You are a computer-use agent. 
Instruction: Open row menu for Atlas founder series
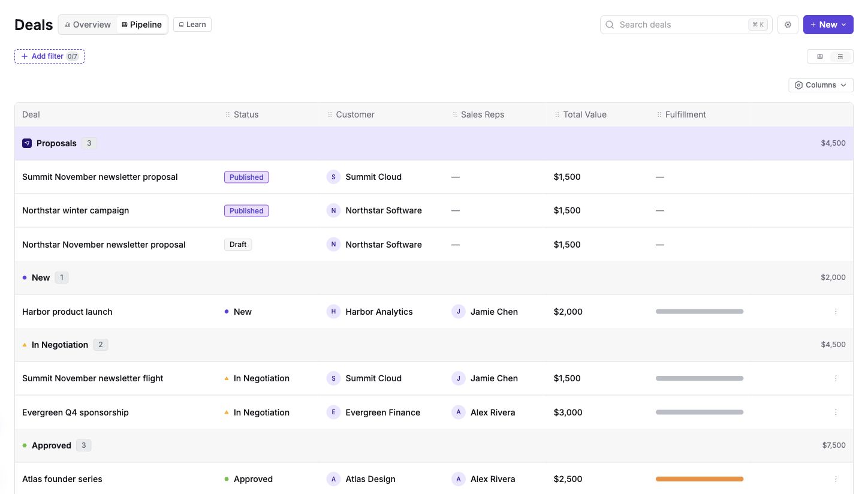(x=836, y=479)
